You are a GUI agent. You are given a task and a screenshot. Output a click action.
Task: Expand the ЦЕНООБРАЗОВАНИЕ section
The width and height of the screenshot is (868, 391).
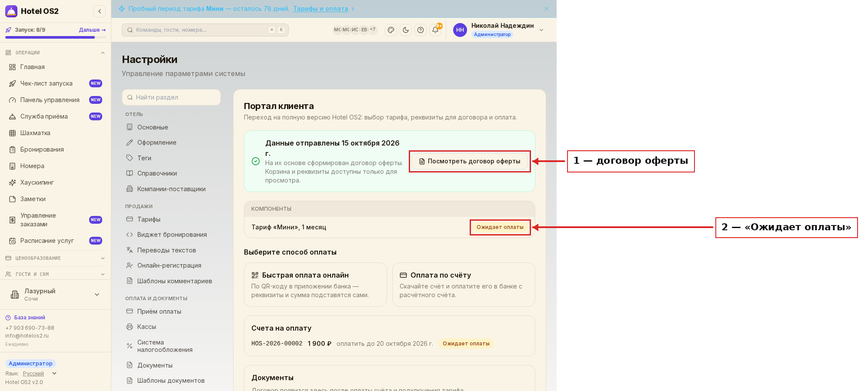click(x=55, y=258)
